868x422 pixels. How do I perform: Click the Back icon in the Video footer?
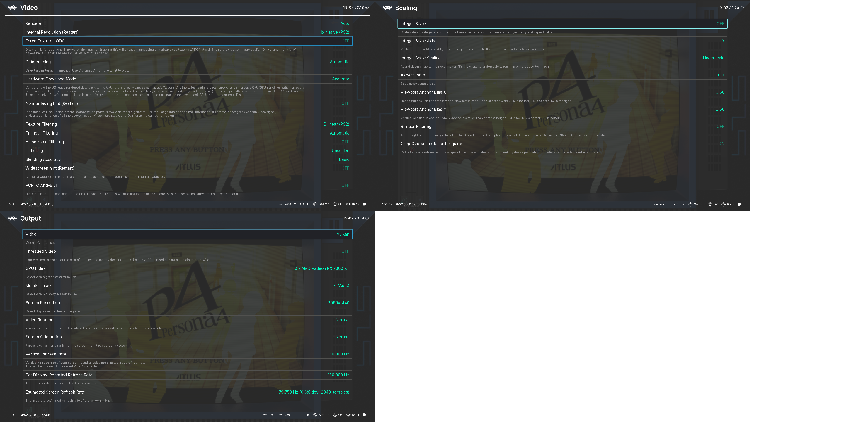(348, 204)
